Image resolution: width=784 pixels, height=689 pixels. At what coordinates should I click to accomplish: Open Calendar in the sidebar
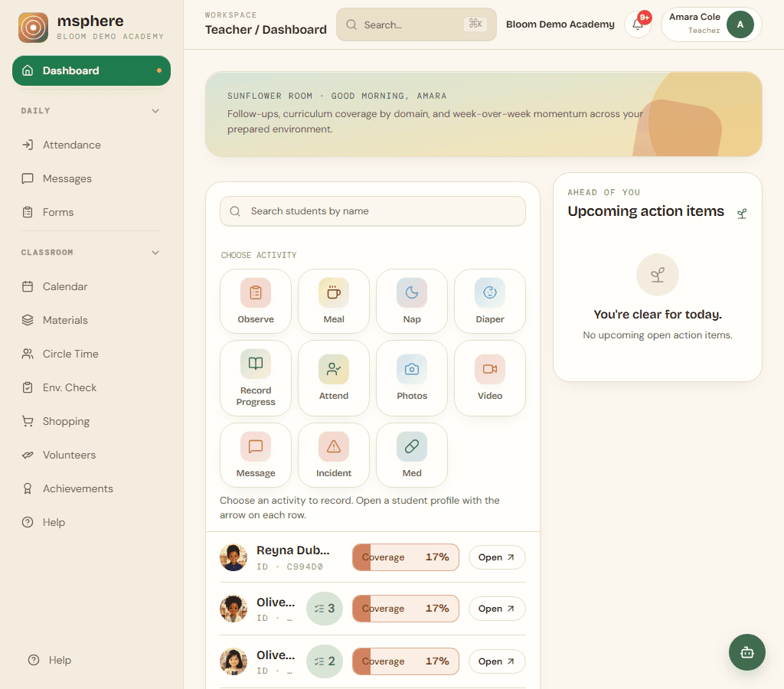tap(92, 286)
